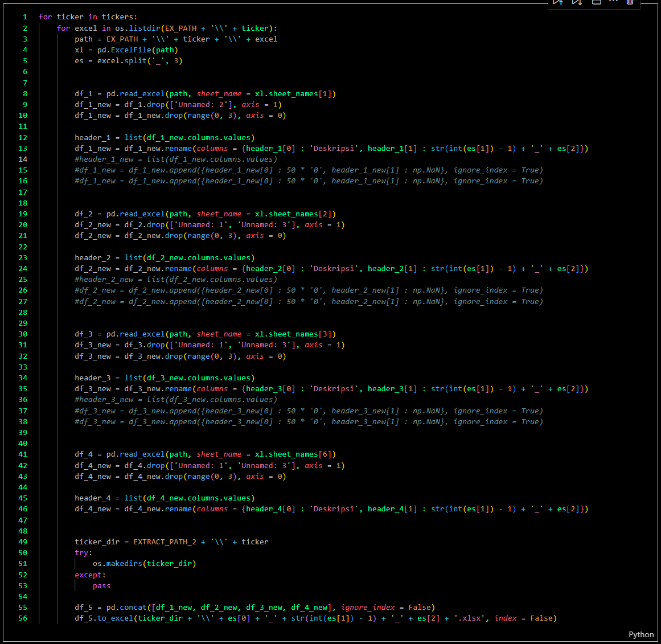
Task: Click 'for ticker in tickers:' on line 1
Action: coord(88,17)
